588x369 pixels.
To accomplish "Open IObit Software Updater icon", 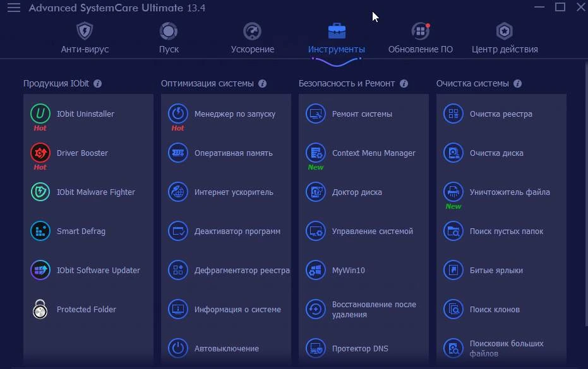I will tap(40, 270).
